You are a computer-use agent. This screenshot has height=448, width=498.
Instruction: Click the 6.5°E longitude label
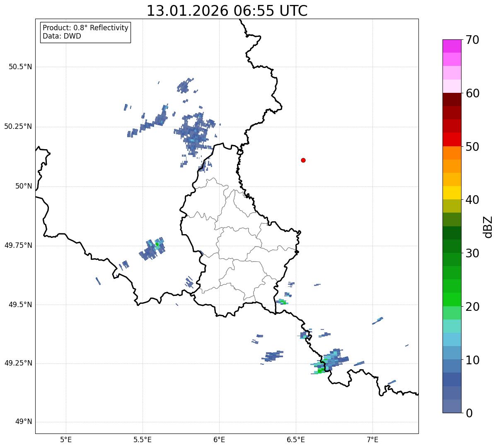[x=296, y=439]
